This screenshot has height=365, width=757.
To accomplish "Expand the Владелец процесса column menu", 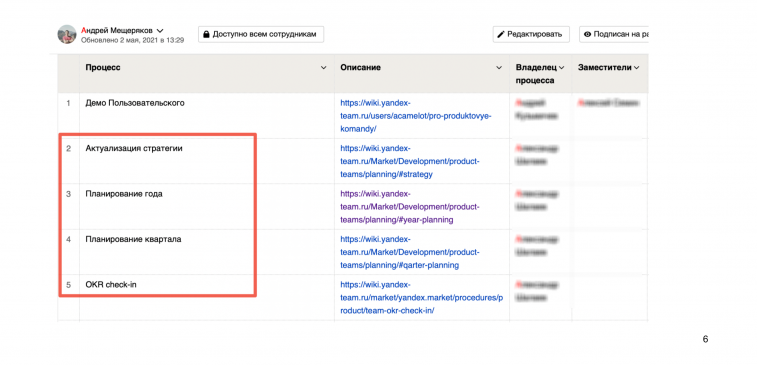I will [561, 68].
